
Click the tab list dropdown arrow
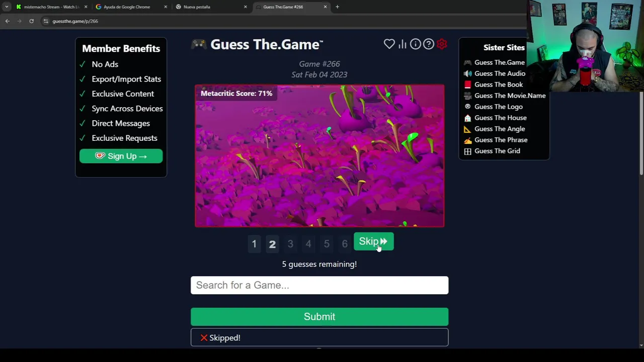coord(7,7)
